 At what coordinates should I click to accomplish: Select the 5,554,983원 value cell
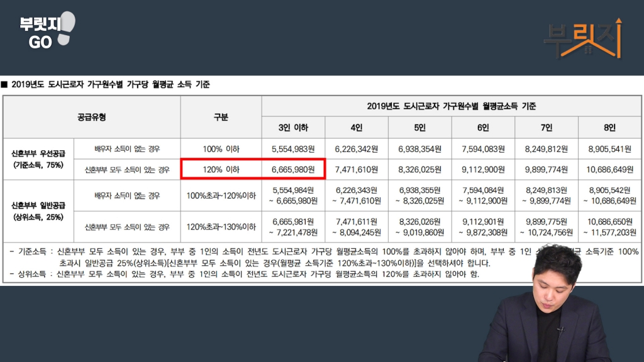pos(293,149)
